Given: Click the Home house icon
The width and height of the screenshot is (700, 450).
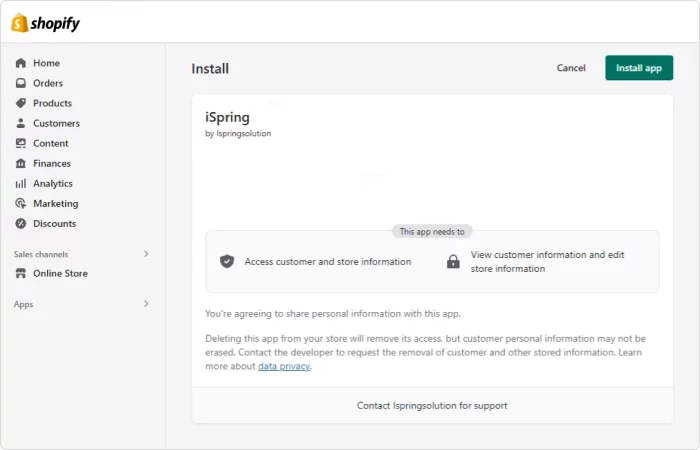Looking at the screenshot, I should pos(21,63).
